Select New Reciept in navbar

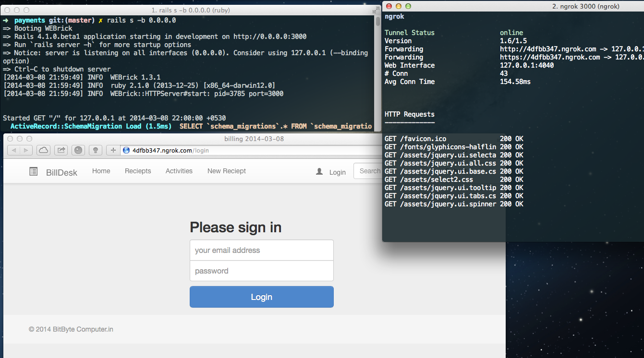click(x=226, y=171)
